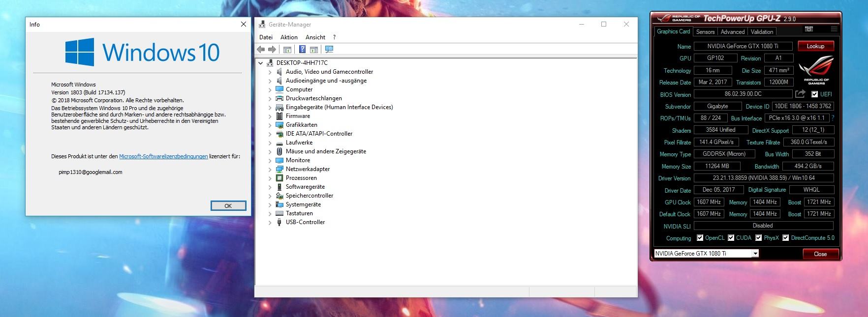Click the Subvendor value Gigabyte
The width and height of the screenshot is (868, 317).
pos(717,106)
